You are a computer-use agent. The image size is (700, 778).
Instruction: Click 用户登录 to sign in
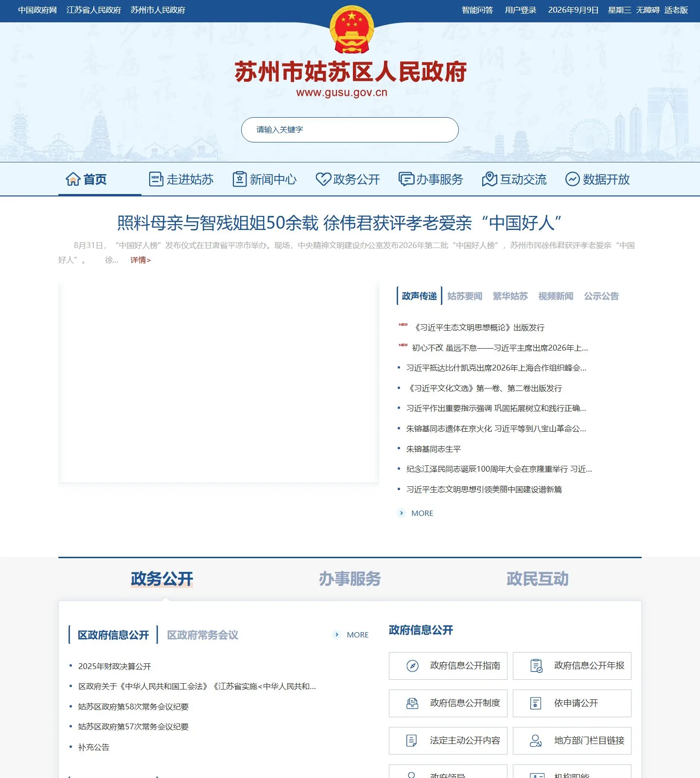(521, 10)
